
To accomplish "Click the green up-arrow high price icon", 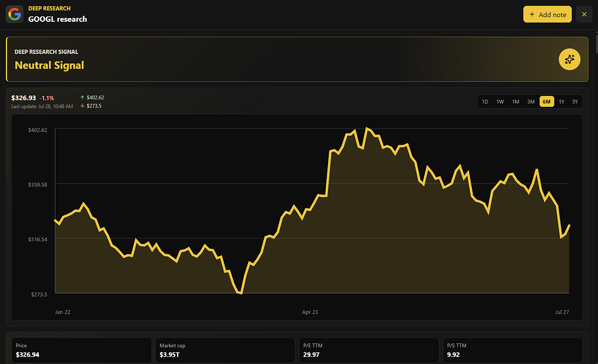I will [x=82, y=98].
